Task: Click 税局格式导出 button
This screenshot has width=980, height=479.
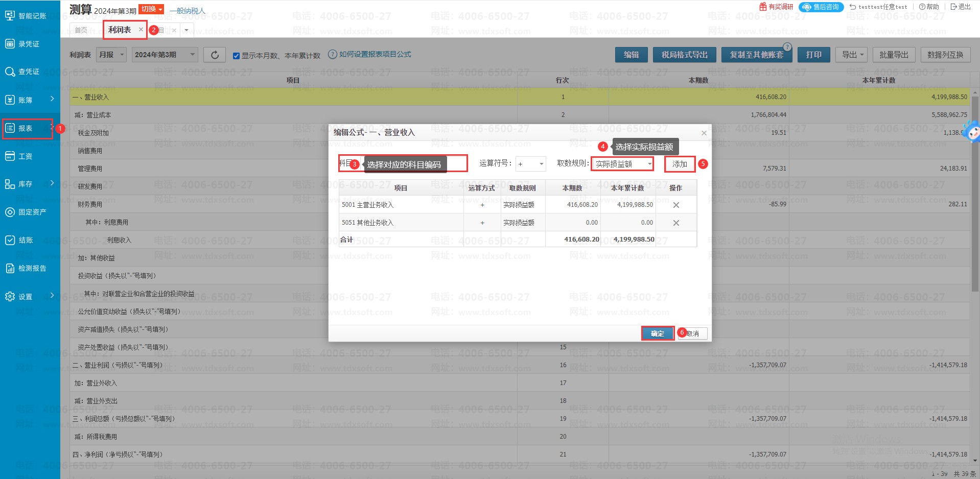Action: pyautogui.click(x=684, y=55)
